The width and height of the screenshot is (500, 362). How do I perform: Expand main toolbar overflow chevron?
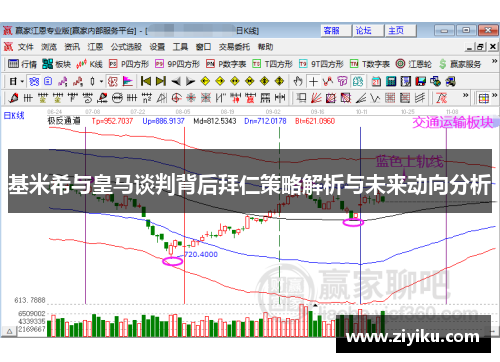click(x=495, y=61)
